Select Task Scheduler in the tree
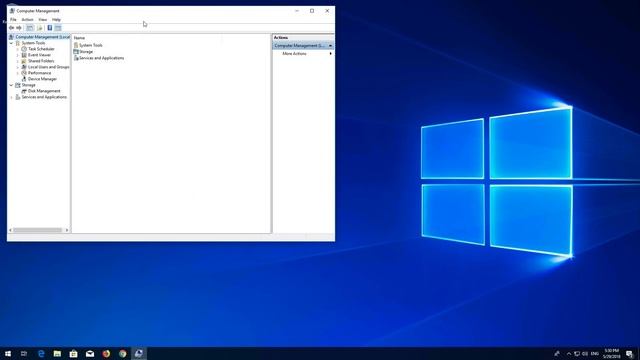Screen dimensions: 640x360 click(x=41, y=49)
